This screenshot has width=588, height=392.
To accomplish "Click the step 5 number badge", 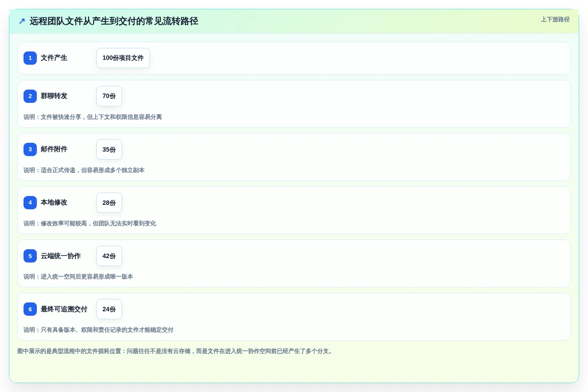I will [x=30, y=256].
